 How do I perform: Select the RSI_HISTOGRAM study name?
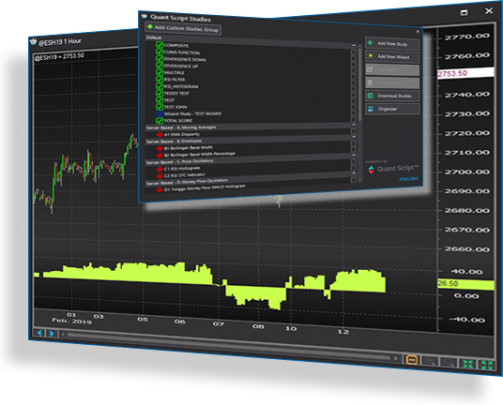181,86
